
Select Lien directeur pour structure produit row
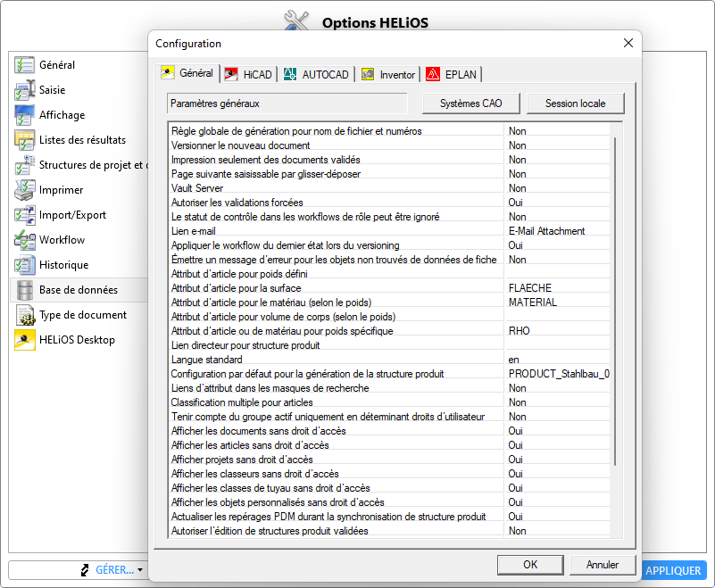coord(388,345)
